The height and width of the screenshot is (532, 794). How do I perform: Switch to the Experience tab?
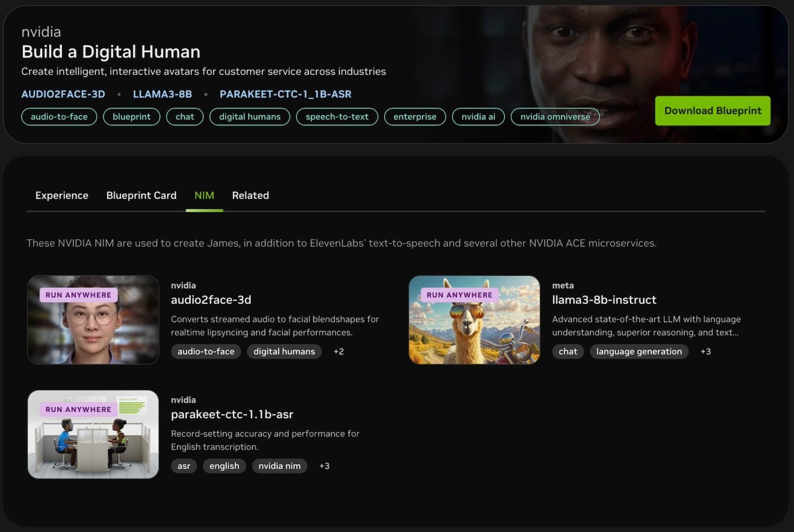pyautogui.click(x=62, y=195)
